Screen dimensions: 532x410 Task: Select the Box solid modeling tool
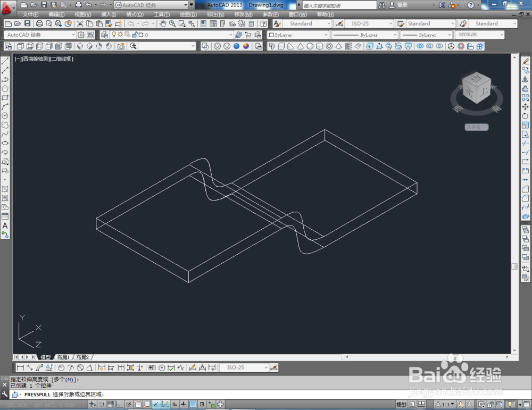tap(281, 46)
